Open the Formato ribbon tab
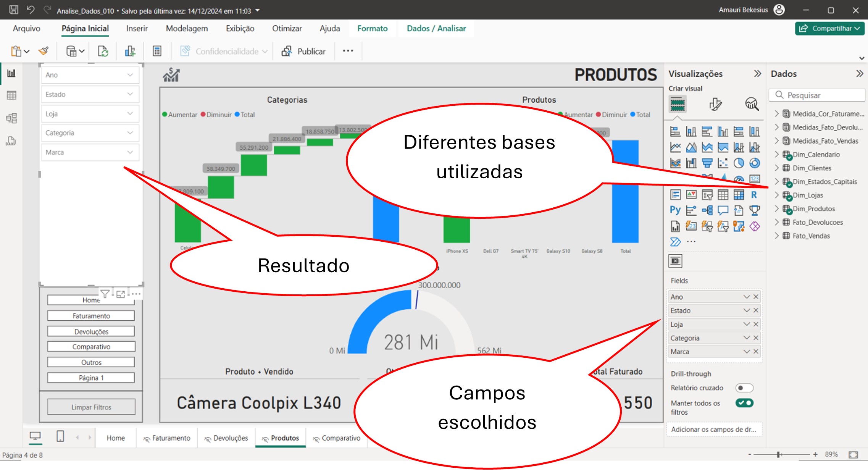The width and height of the screenshot is (868, 470). click(372, 28)
